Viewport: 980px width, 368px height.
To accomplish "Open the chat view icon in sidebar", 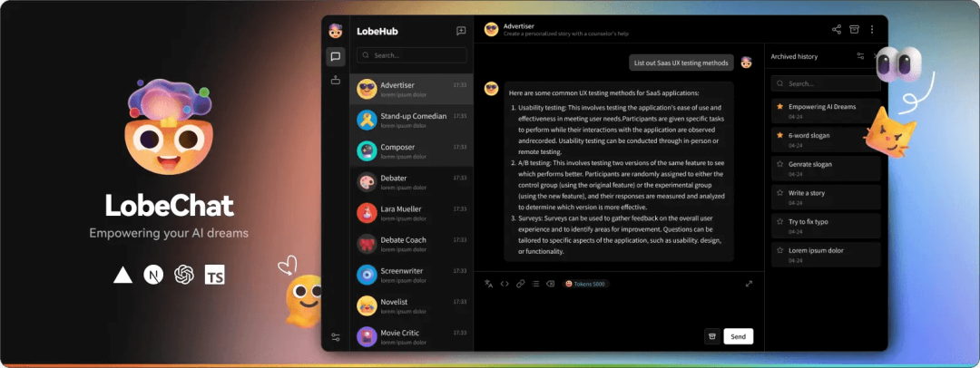I will pos(336,57).
